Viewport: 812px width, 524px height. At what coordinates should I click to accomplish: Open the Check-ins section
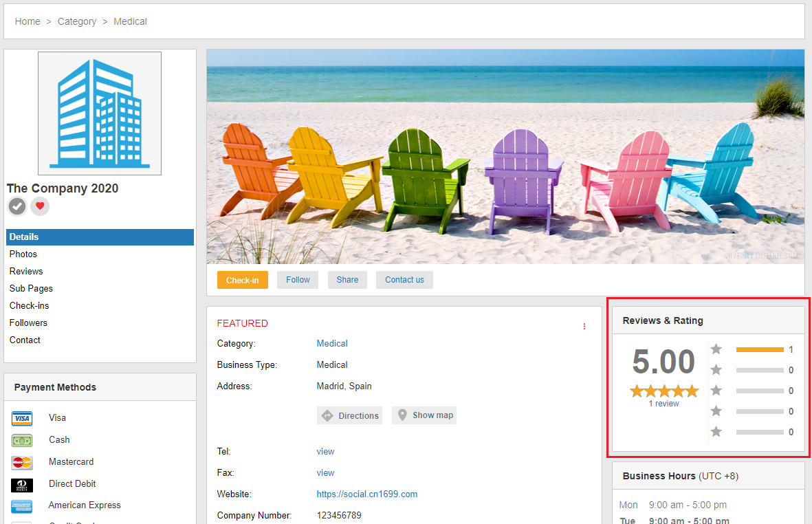pos(29,305)
